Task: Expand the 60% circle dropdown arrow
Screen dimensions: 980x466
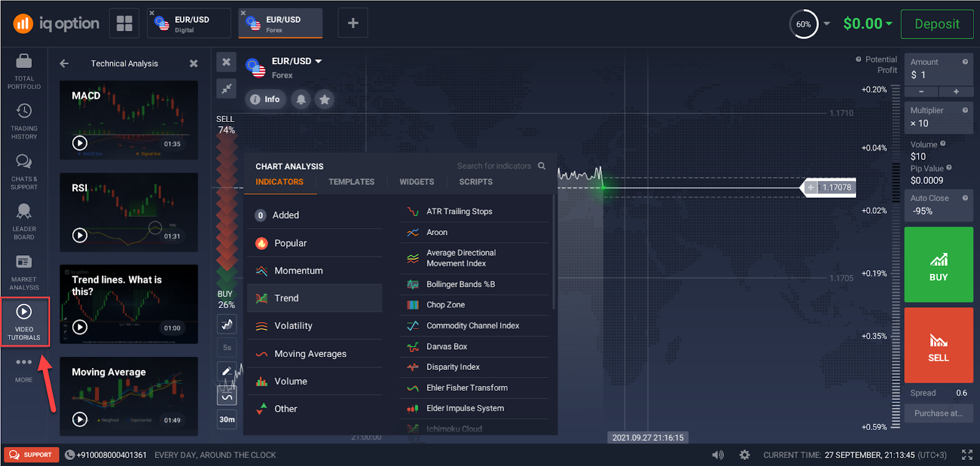Action: (x=827, y=24)
